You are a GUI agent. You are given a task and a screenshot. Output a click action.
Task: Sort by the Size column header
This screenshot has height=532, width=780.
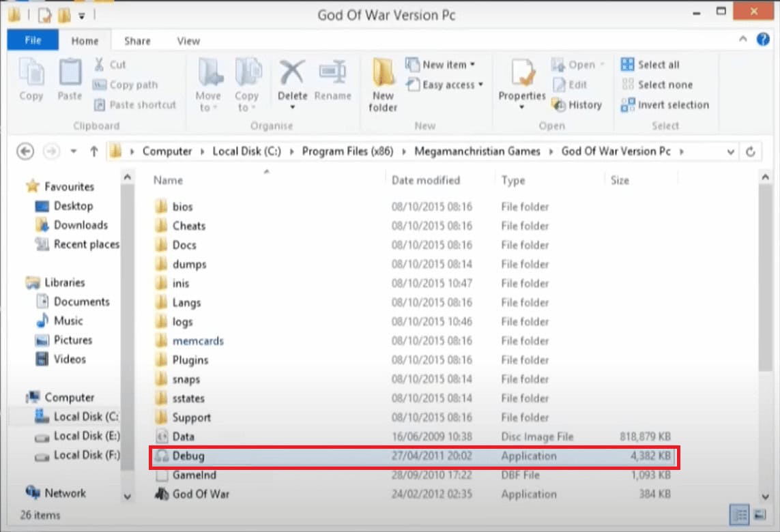point(620,180)
